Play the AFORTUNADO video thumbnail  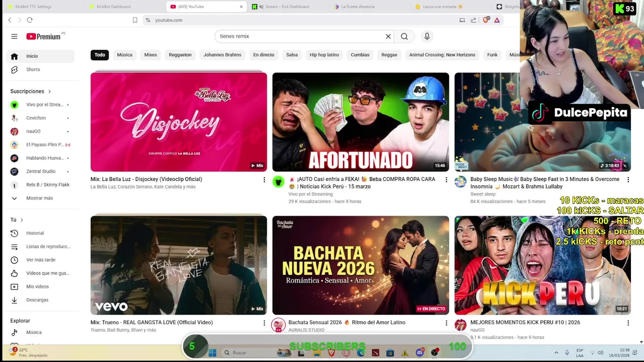pyautogui.click(x=361, y=122)
